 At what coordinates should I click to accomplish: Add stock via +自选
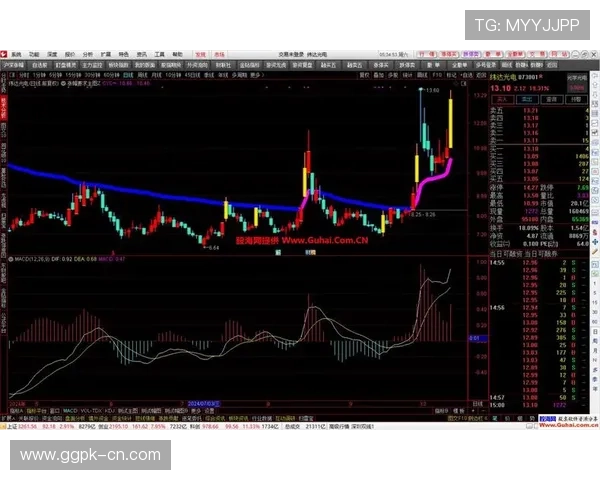(x=466, y=75)
